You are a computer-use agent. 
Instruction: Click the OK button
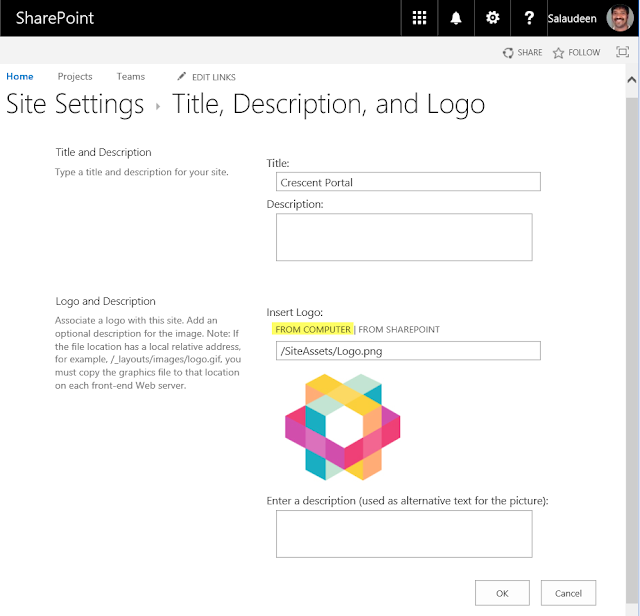pyautogui.click(x=502, y=593)
